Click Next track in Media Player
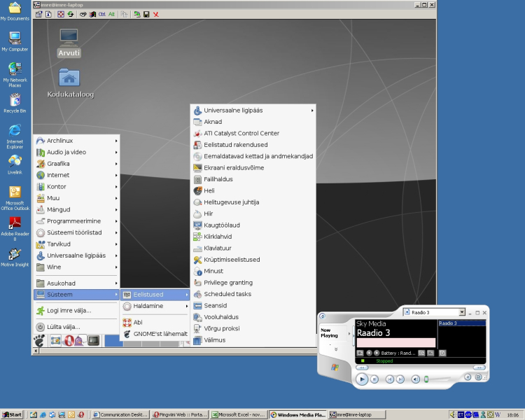The width and height of the screenshot is (525, 420). [x=400, y=379]
